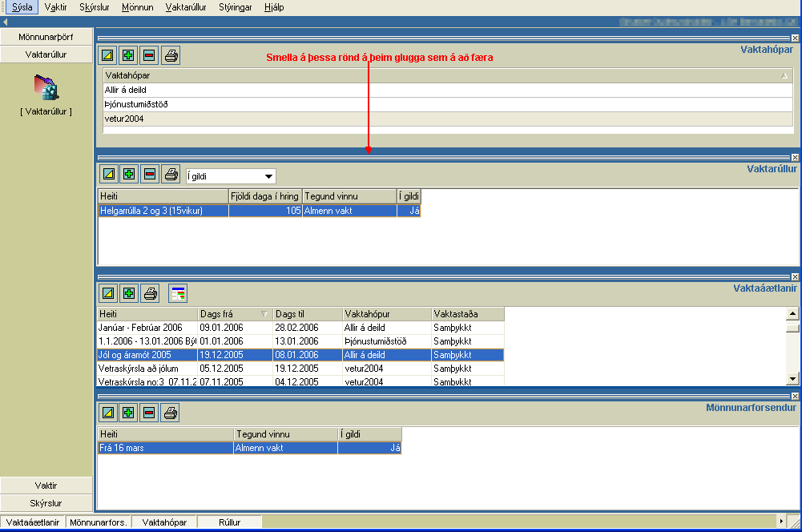Switch to the Mönnunarfors. bottom tab

pos(99,522)
